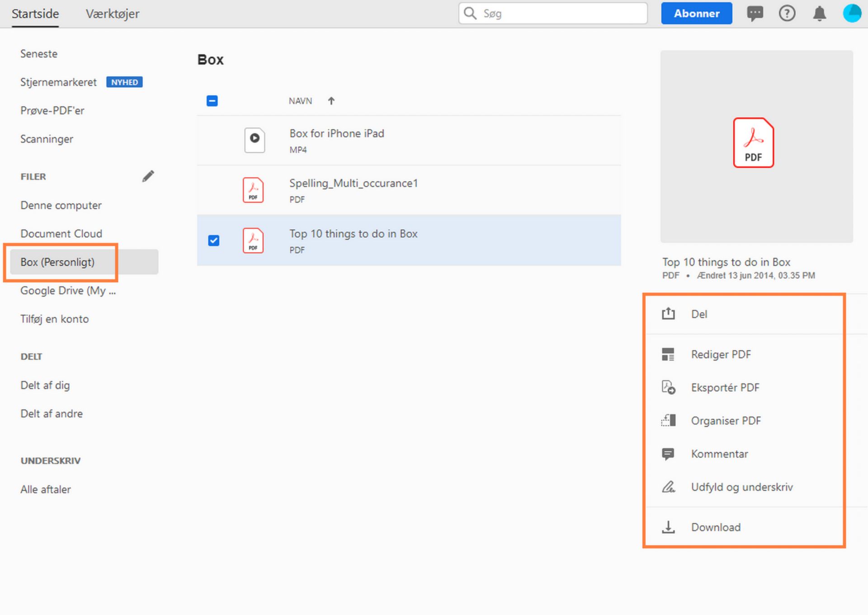Click the blue Abonner button

tap(696, 14)
